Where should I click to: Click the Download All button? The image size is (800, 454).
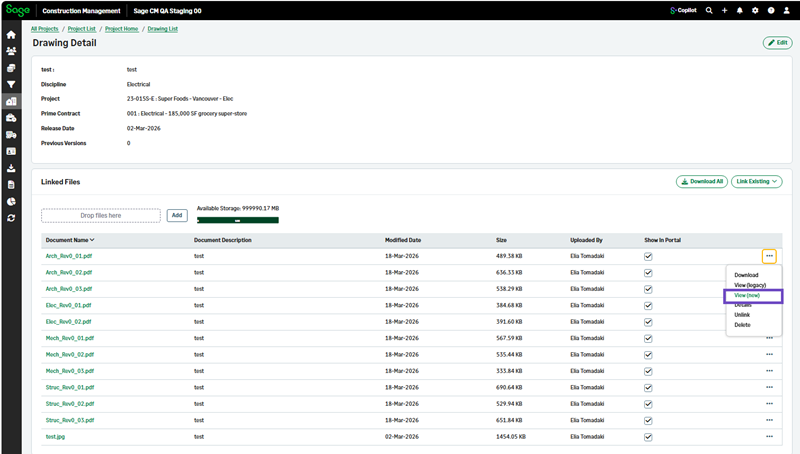tap(701, 181)
